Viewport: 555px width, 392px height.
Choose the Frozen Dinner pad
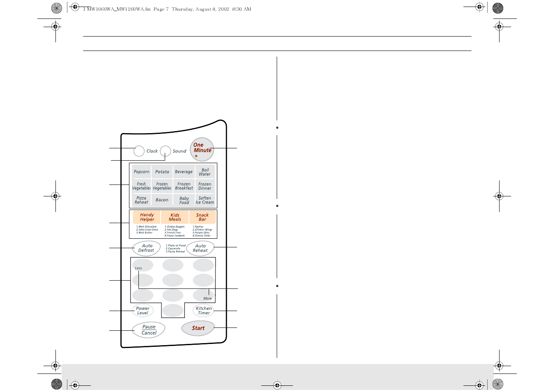205,186
